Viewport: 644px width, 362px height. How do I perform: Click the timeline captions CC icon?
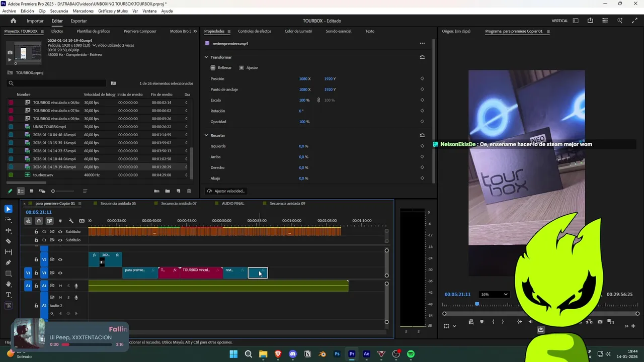[x=82, y=221]
